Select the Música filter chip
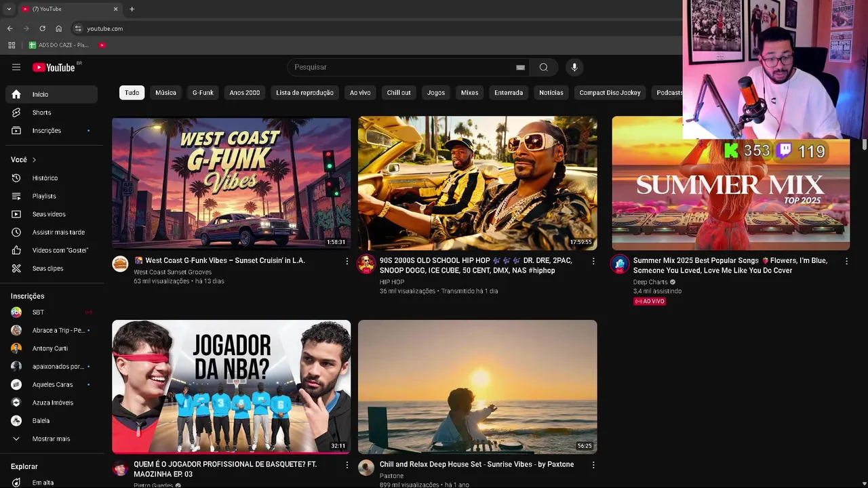This screenshot has width=868, height=488. tap(165, 93)
